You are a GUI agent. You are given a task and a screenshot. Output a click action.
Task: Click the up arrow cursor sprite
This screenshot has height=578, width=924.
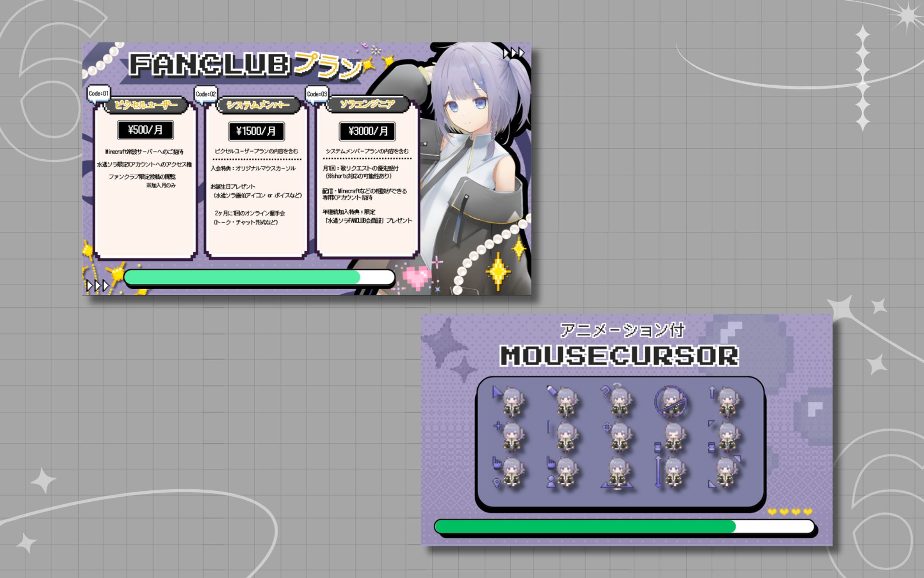coord(725,401)
